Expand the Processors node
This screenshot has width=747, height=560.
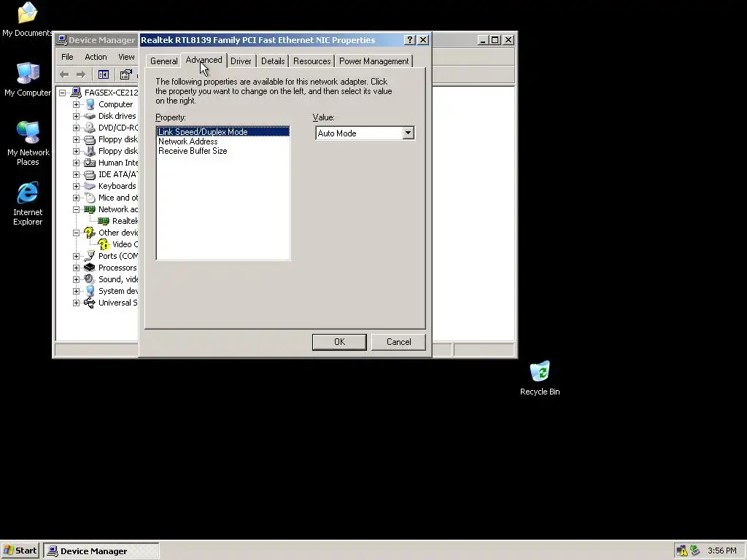tap(76, 268)
